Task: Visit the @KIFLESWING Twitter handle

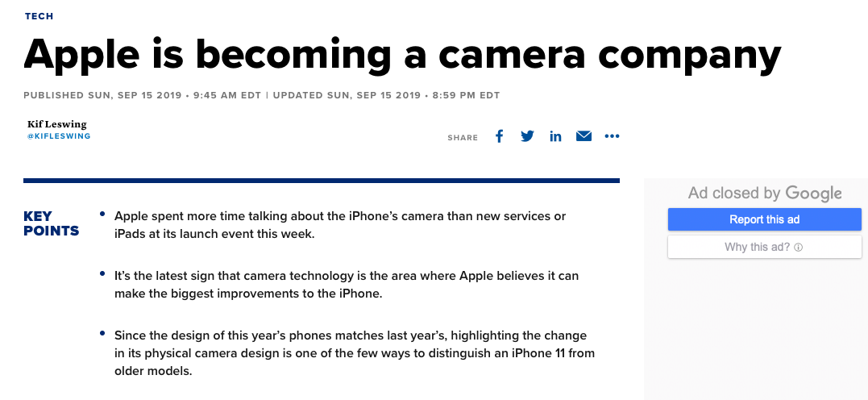Action: [x=59, y=136]
